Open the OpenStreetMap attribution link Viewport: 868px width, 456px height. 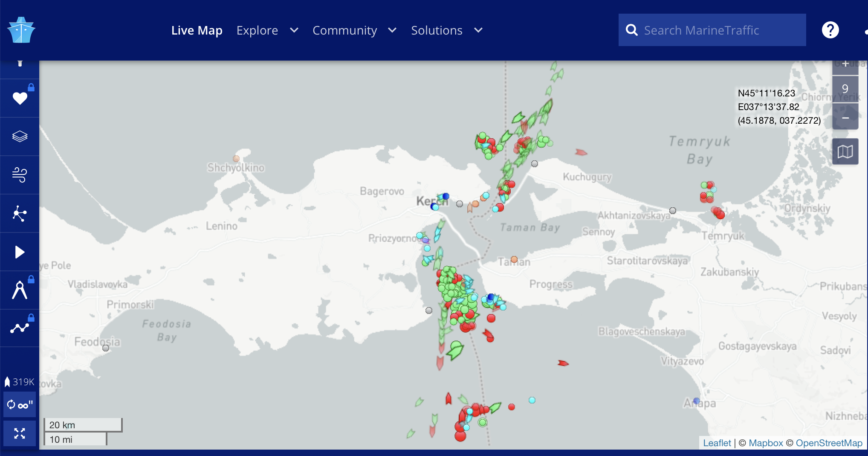point(829,443)
